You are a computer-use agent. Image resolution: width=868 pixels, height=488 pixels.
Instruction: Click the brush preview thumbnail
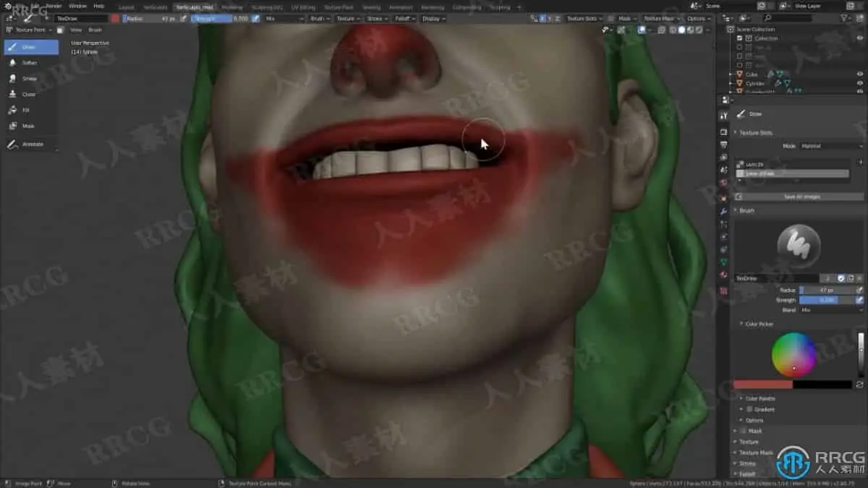coord(799,246)
